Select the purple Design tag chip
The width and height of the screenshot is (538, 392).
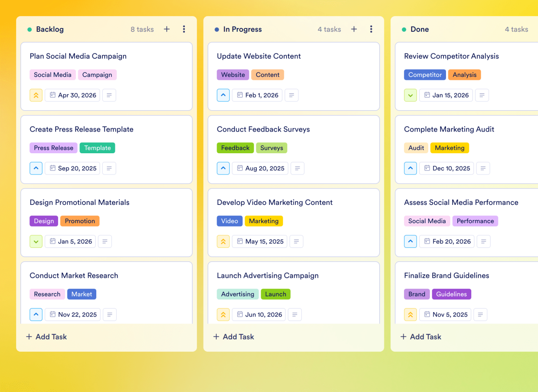click(43, 221)
